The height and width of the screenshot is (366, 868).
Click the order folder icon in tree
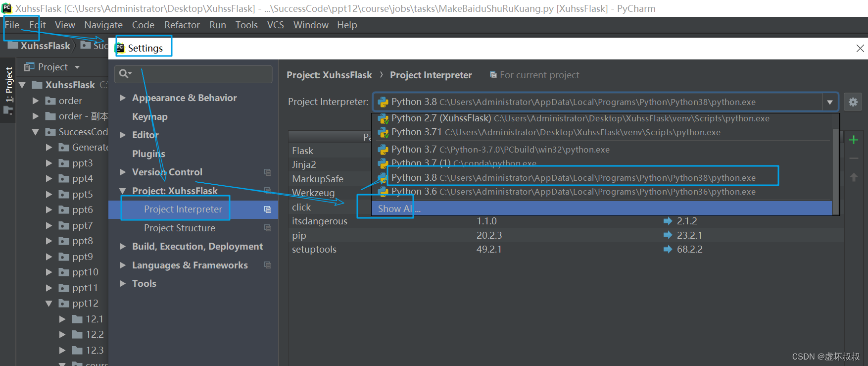(x=50, y=101)
